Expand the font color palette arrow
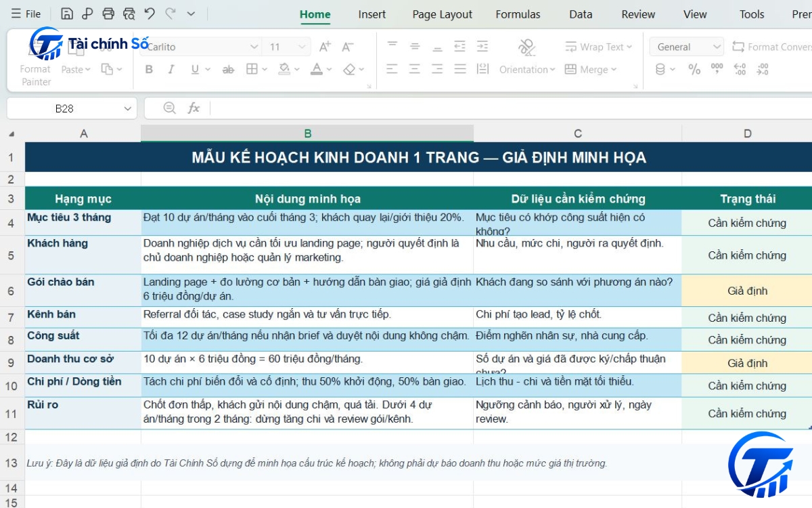Screen dimensions: 812x508 (x=329, y=69)
